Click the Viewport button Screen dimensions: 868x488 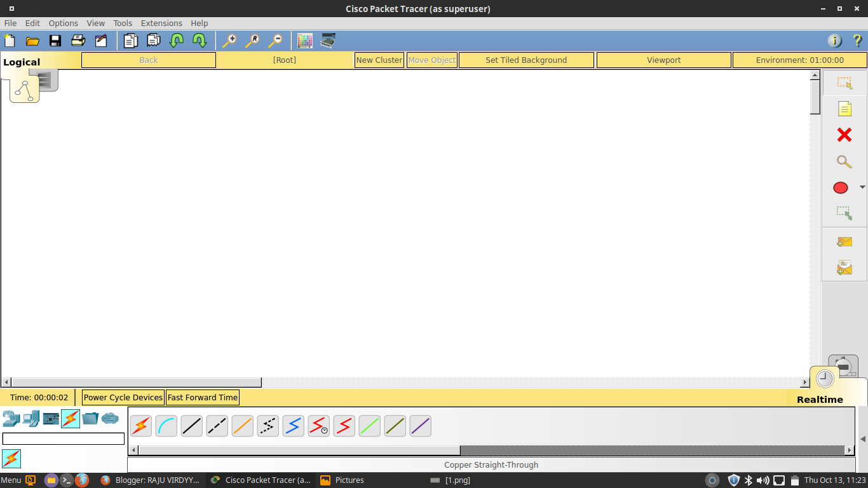pos(664,60)
